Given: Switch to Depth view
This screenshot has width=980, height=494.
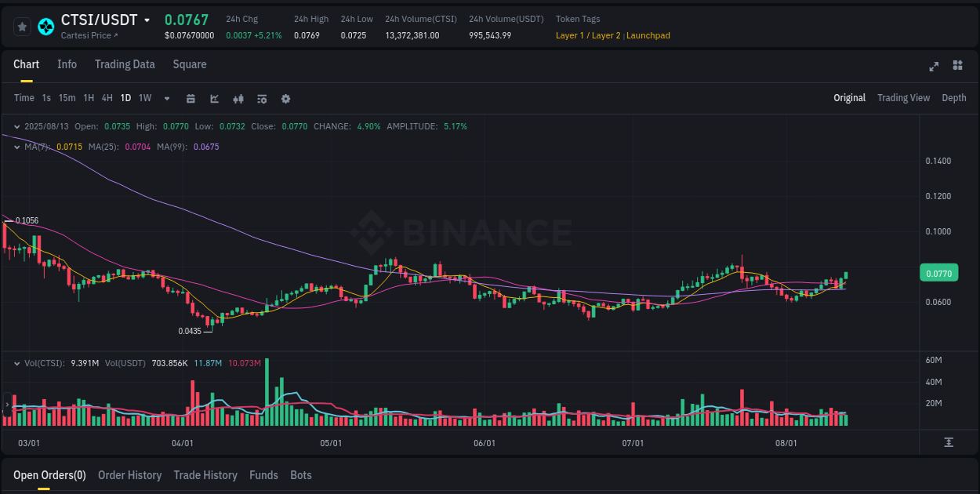Looking at the screenshot, I should tap(953, 97).
